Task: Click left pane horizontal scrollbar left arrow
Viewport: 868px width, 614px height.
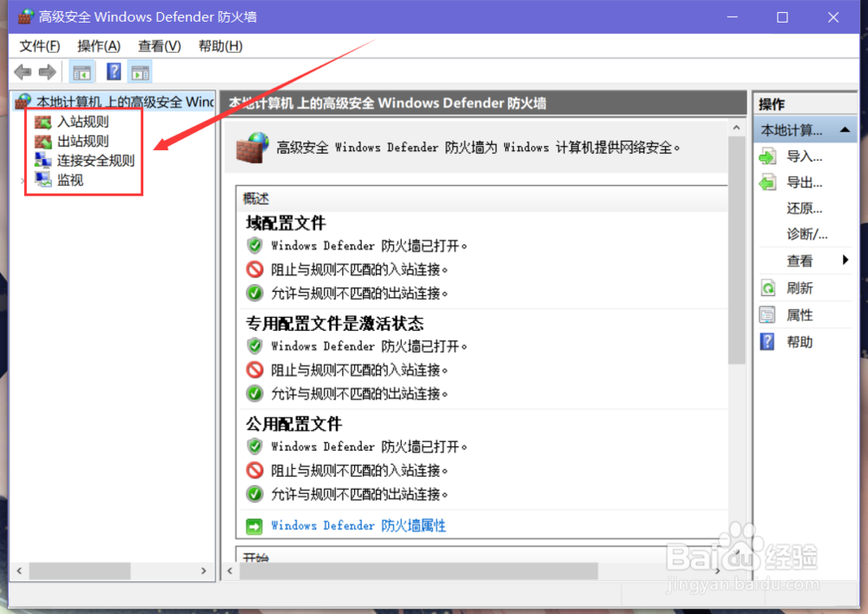Action: click(x=19, y=571)
